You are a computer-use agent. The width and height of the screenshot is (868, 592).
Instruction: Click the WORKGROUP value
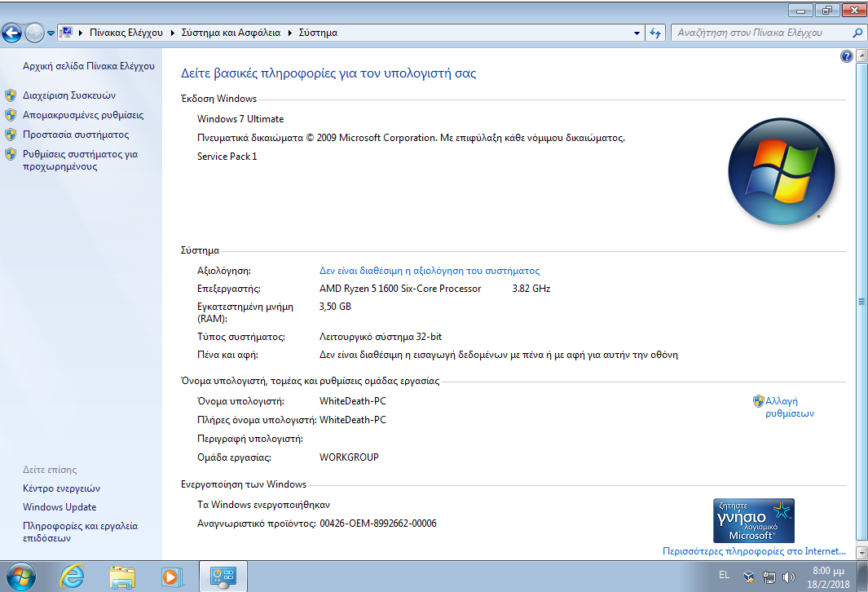point(350,457)
